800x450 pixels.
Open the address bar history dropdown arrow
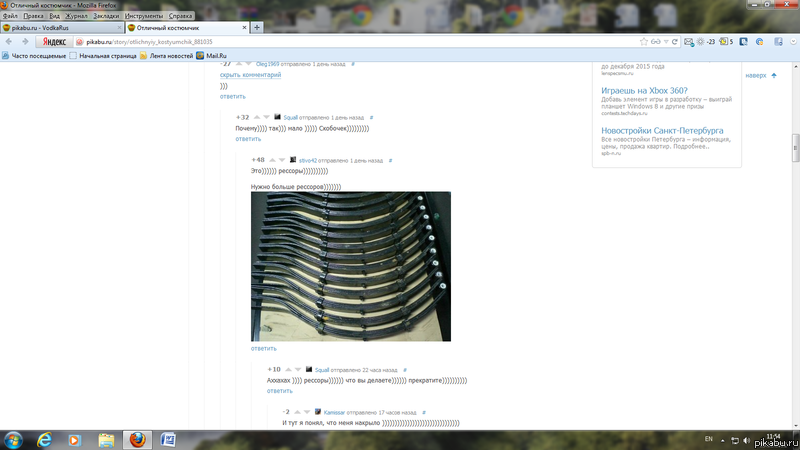click(666, 42)
